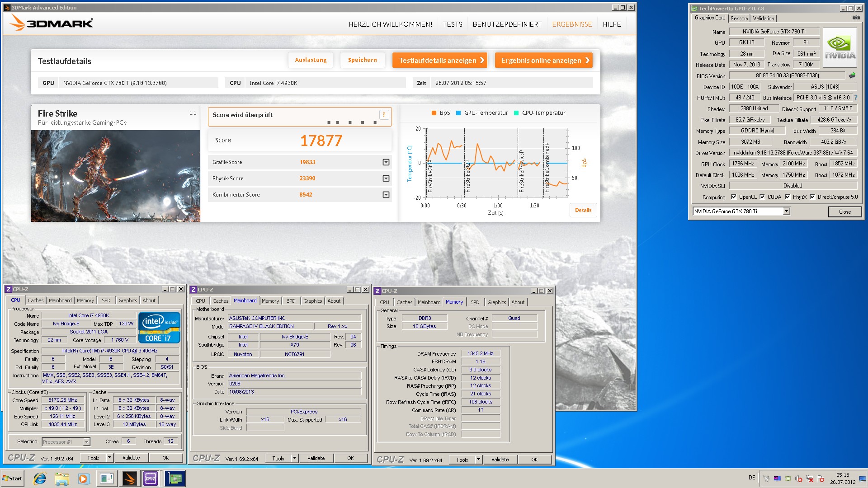Screen dimensions: 868x488
Task: Click the tray icon next to the DE language indicator
Action: 766,479
